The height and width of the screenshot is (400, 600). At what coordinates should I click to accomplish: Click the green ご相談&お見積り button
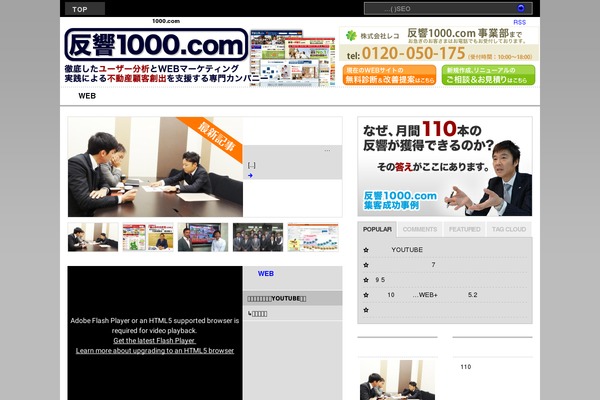[x=488, y=75]
